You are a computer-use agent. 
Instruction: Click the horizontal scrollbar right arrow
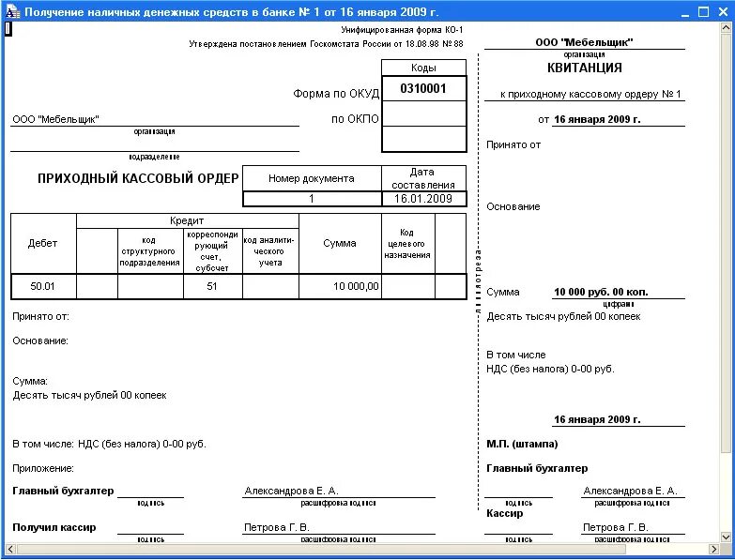(714, 549)
